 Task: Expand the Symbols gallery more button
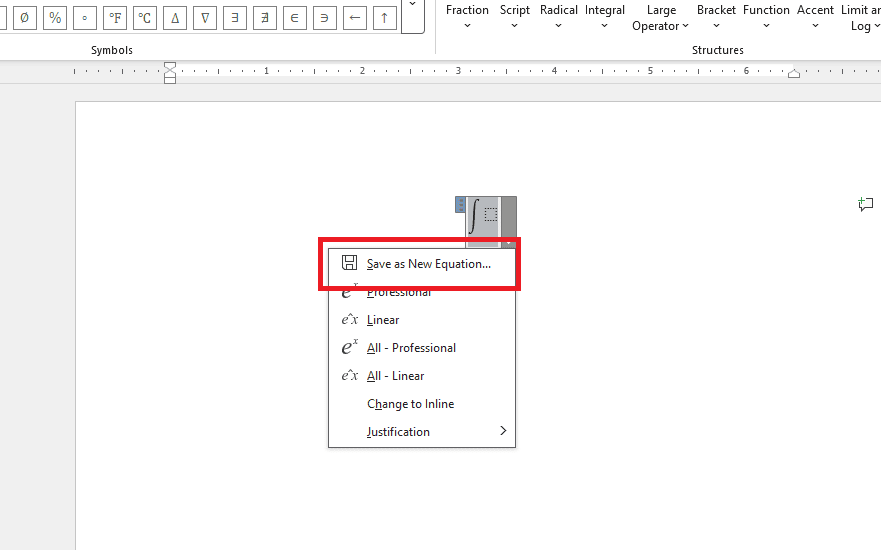click(413, 16)
